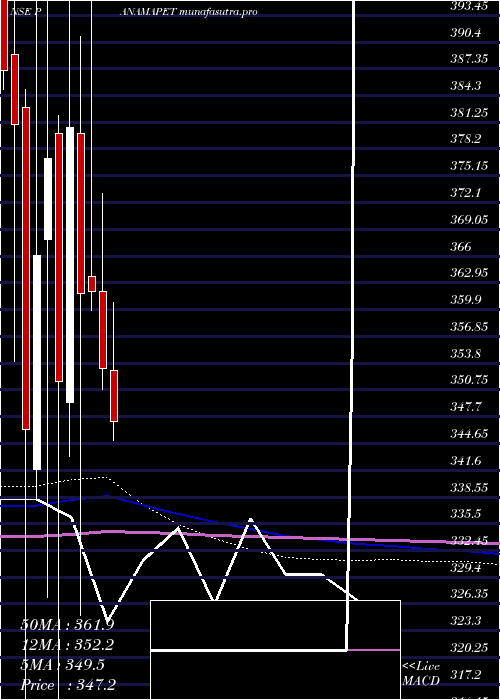
Task: Click the 344.65 price axis label
Action: click(x=471, y=433)
